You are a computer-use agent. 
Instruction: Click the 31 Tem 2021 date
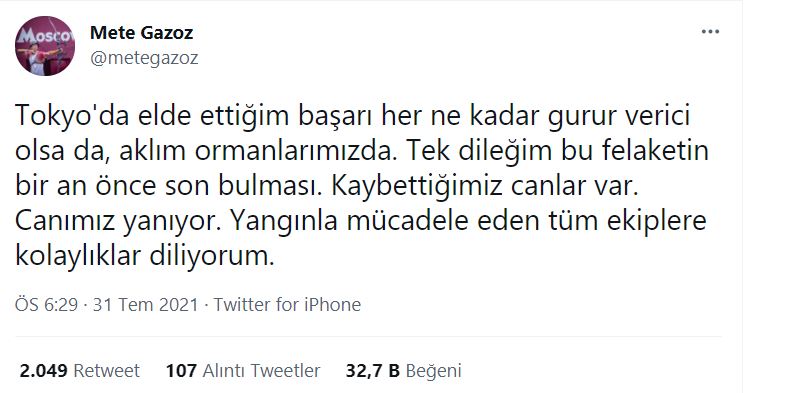point(146,304)
